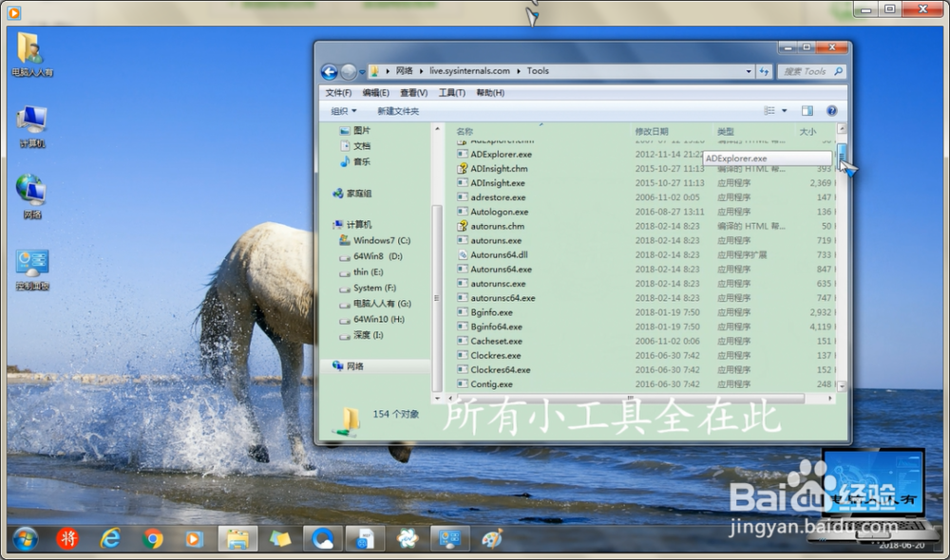Click the Windows Start orb
The height and width of the screenshot is (560, 950).
[25, 538]
